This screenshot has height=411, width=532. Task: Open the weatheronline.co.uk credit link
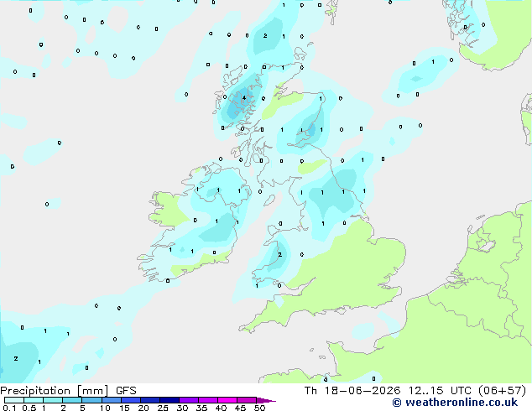(x=455, y=403)
